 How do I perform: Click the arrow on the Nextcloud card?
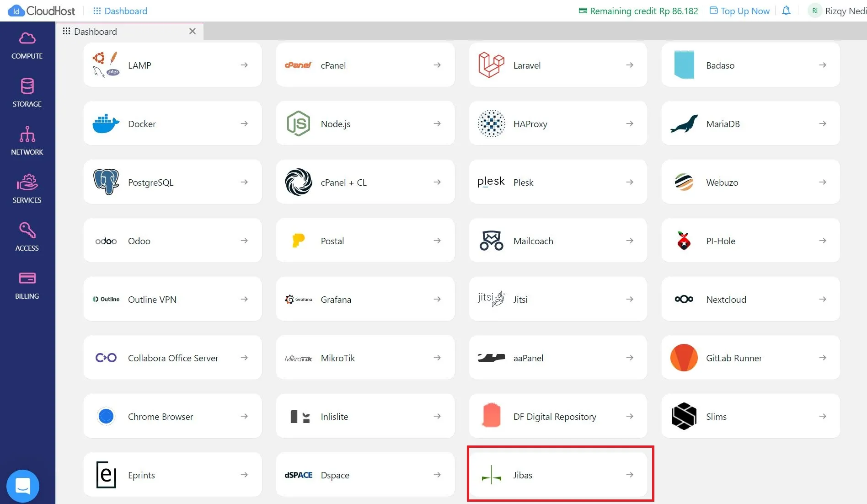coord(822,299)
